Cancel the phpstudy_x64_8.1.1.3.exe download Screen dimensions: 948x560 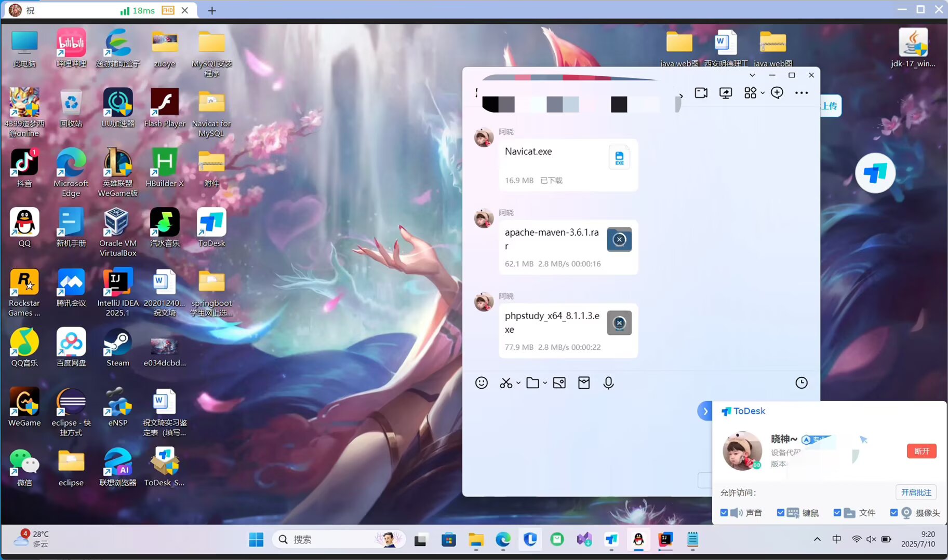coord(619,323)
